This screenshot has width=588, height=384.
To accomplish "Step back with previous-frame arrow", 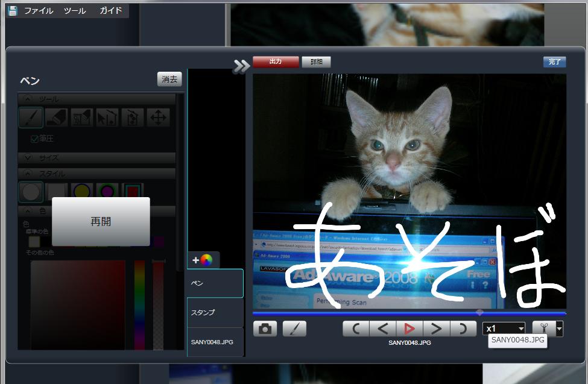I will [x=383, y=329].
